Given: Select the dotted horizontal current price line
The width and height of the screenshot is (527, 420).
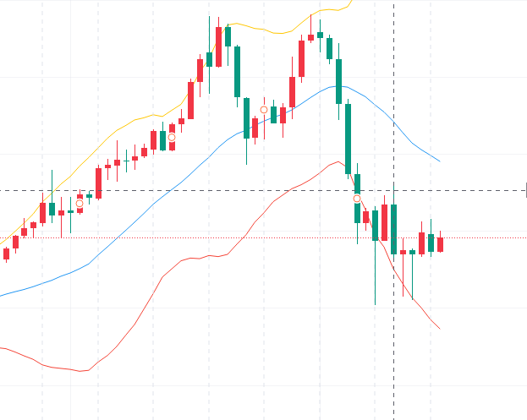Looking at the screenshot, I should point(254,237).
